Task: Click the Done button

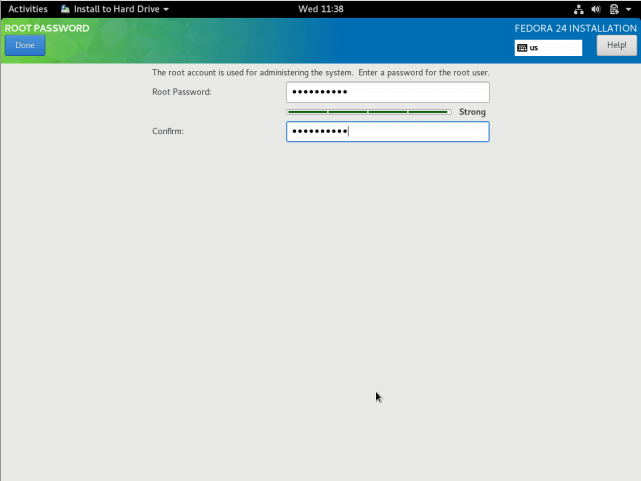Action: pos(25,45)
